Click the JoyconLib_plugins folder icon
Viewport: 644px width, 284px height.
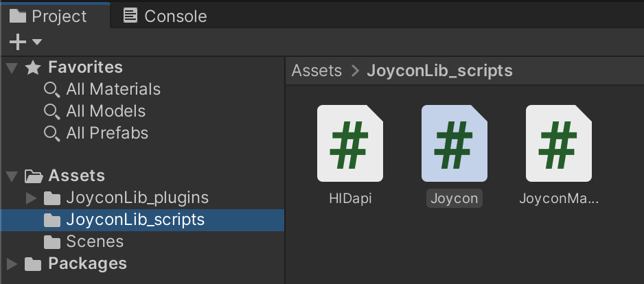point(52,198)
